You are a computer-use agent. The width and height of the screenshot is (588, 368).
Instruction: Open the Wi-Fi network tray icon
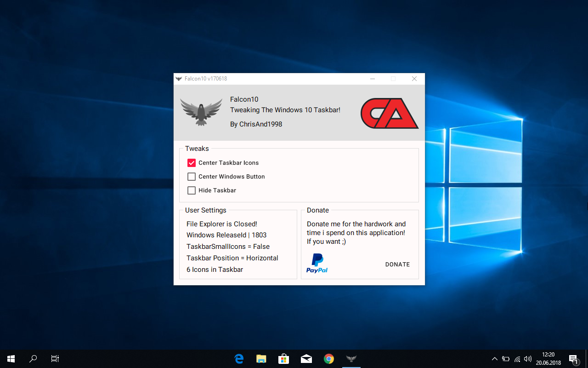coord(517,359)
